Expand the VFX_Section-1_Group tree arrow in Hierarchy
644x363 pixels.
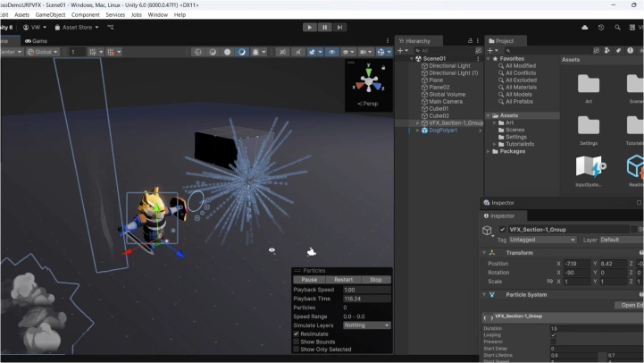coord(418,122)
